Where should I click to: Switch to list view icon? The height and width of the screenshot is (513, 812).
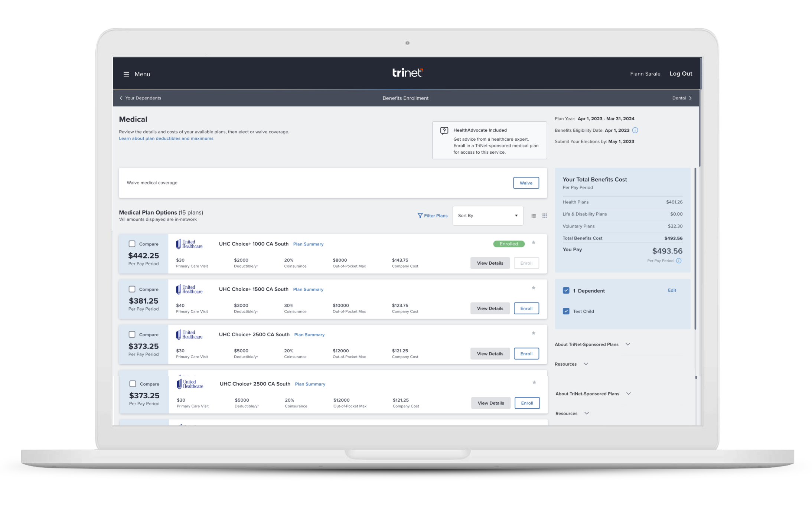pos(534,216)
